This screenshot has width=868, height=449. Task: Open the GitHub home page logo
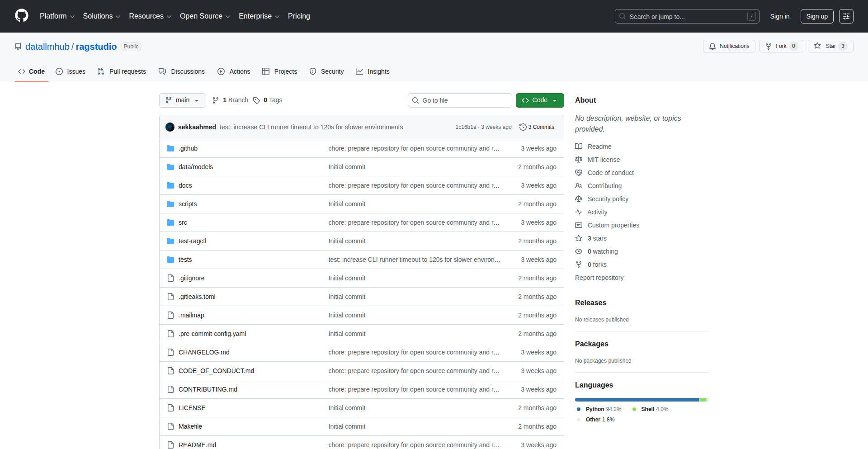point(21,16)
